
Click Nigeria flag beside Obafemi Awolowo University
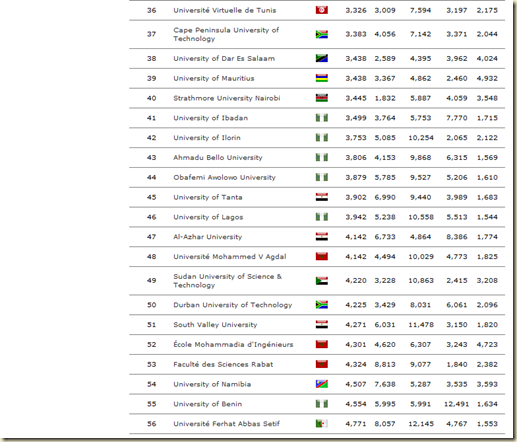[322, 177]
